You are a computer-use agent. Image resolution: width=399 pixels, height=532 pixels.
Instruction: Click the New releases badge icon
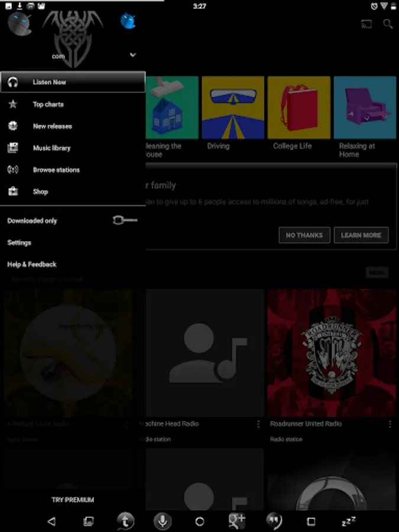[13, 126]
